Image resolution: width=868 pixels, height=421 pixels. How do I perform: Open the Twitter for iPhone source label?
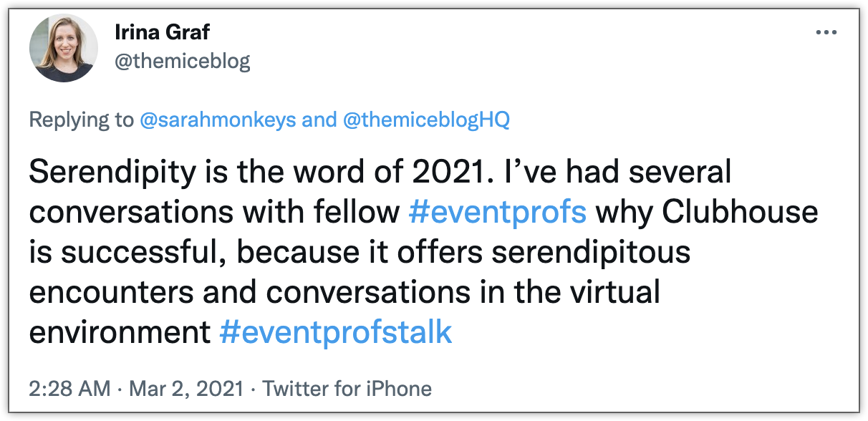click(x=347, y=389)
